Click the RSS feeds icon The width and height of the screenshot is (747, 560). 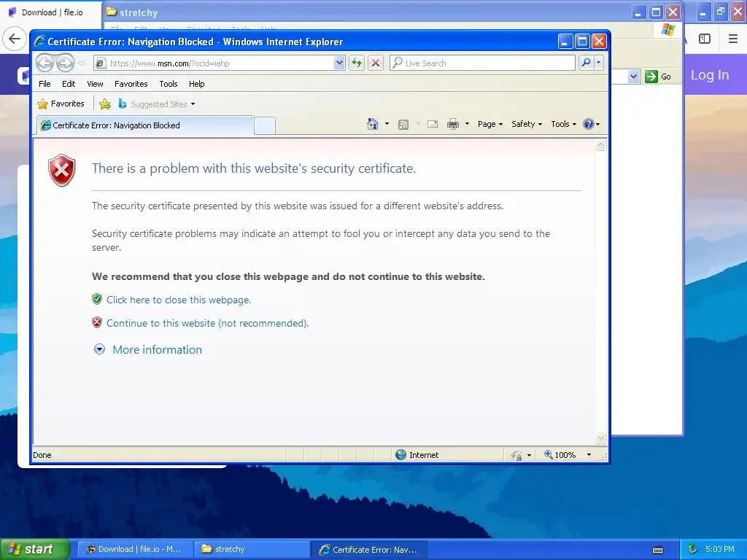coord(403,125)
